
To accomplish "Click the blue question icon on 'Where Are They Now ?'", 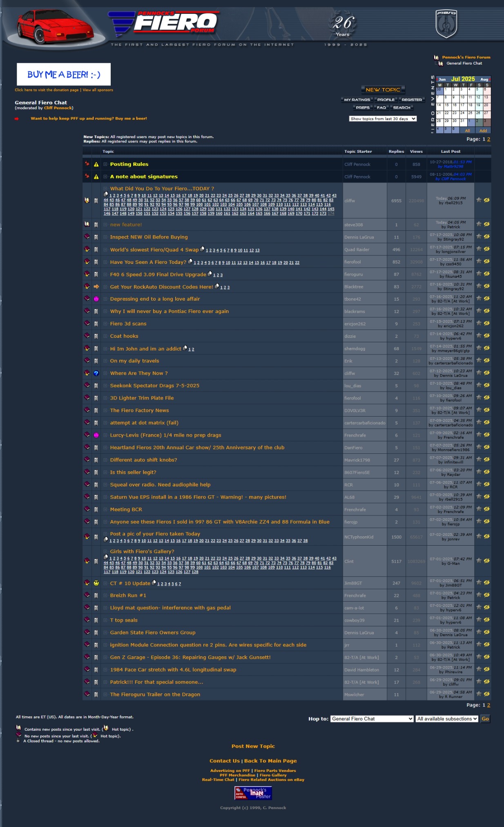I will coord(96,373).
